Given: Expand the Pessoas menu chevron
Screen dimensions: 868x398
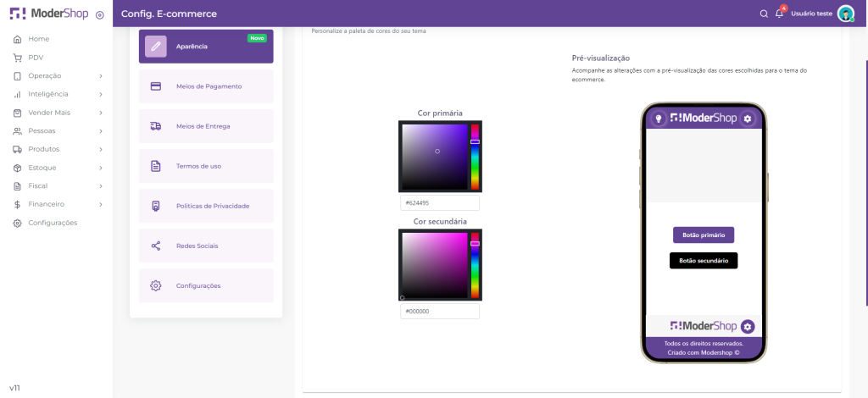Looking at the screenshot, I should pos(101,131).
